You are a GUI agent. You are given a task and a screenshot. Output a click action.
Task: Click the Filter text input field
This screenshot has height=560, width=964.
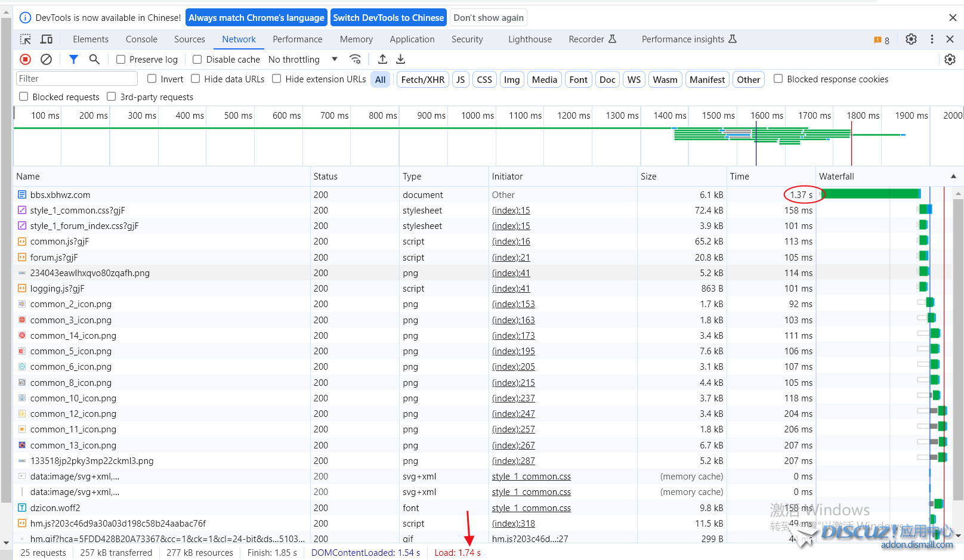[x=76, y=79]
